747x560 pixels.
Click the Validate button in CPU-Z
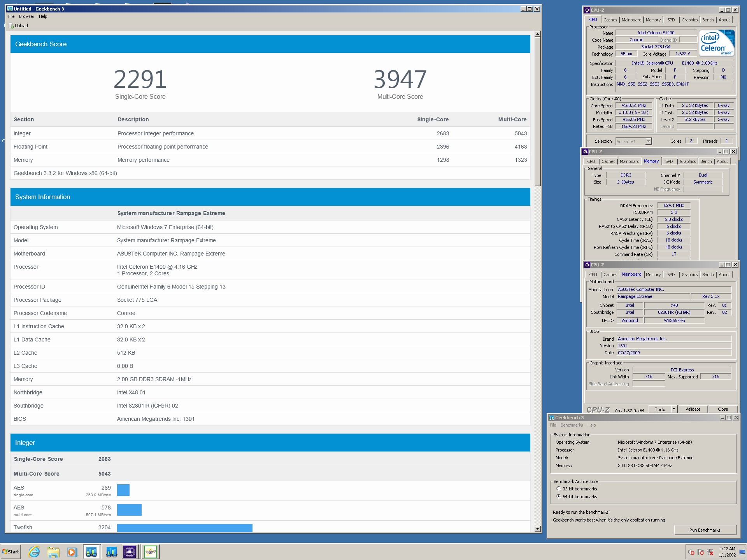click(693, 409)
